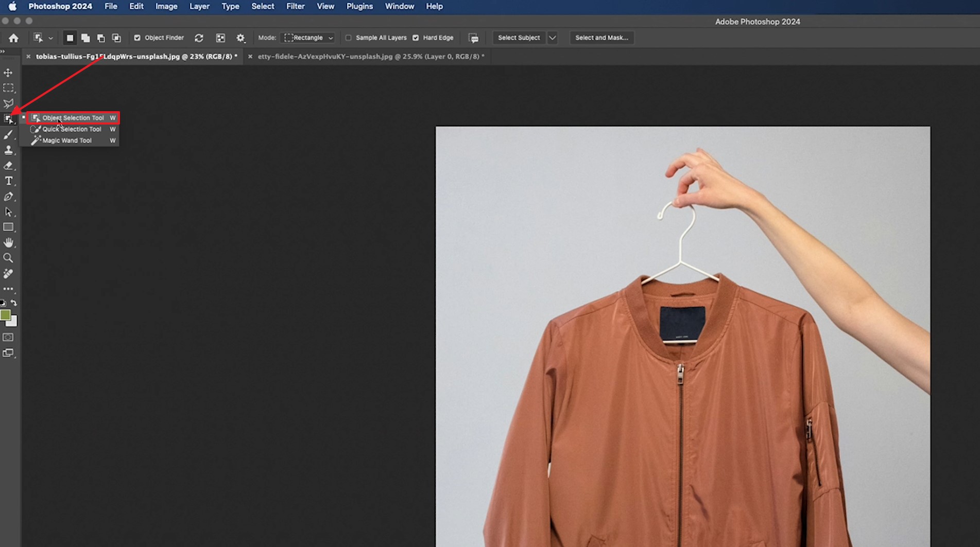The width and height of the screenshot is (980, 547).
Task: Show all objects overlay icon
Action: click(x=220, y=38)
